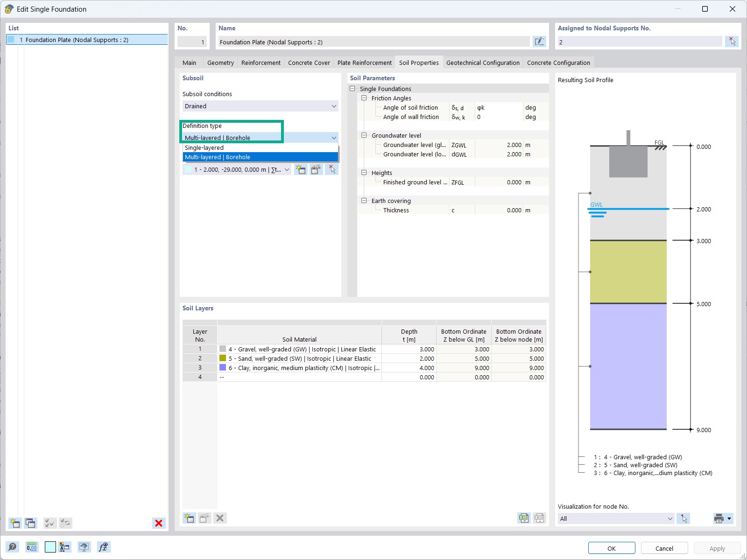Screen dimensions: 747x560
Task: Click the Groundwater level ZGWL value 2.000
Action: tap(499, 145)
